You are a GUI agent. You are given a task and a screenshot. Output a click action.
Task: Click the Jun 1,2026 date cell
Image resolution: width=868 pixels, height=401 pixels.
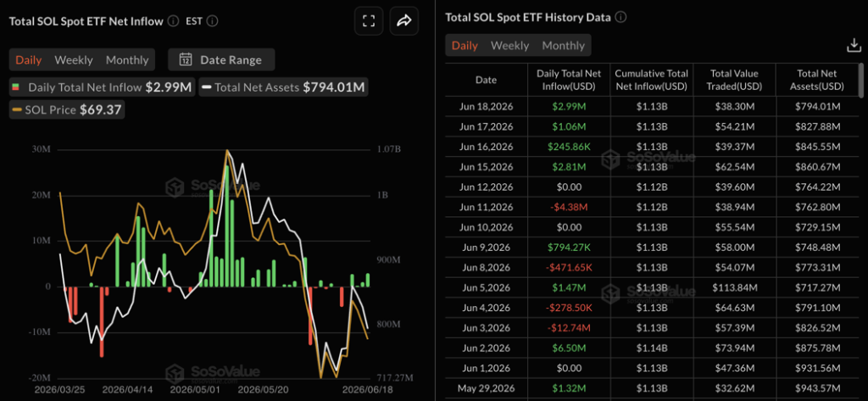click(486, 368)
